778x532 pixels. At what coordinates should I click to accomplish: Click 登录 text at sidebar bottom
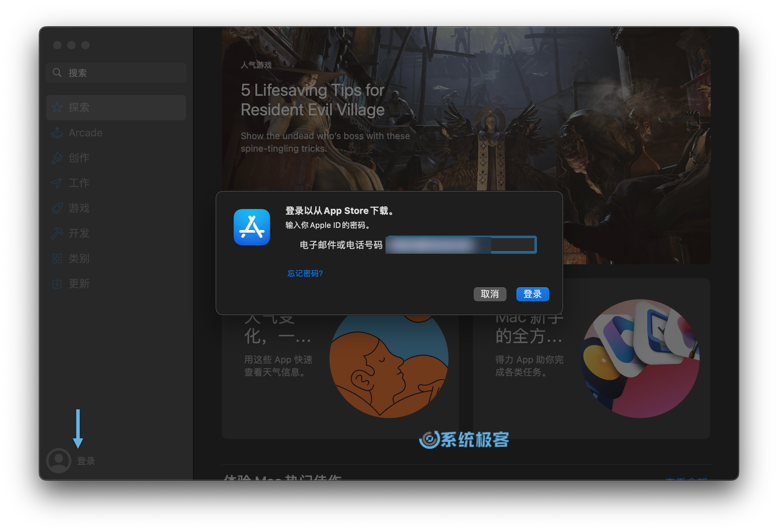(86, 461)
